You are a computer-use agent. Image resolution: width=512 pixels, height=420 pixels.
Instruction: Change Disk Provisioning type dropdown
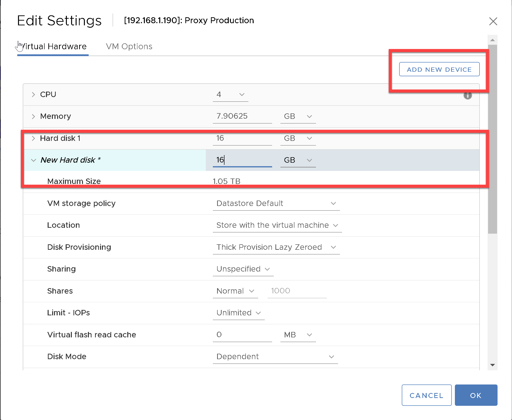pyautogui.click(x=276, y=247)
